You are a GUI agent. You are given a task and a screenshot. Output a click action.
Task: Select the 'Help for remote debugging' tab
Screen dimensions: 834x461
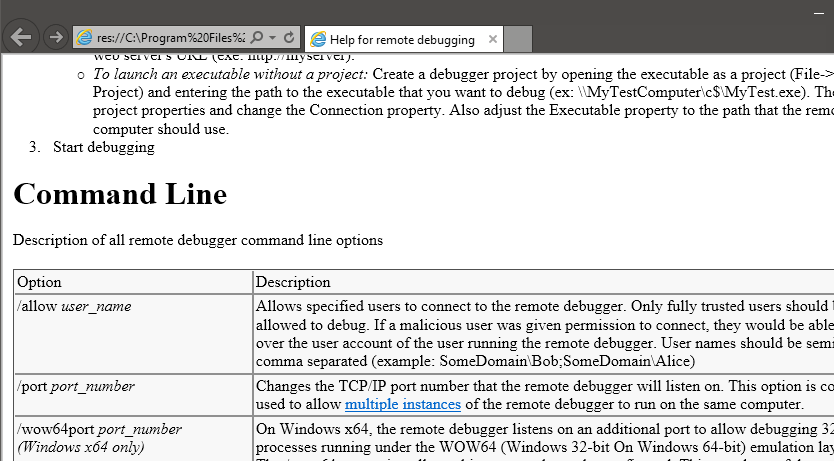pyautogui.click(x=402, y=40)
